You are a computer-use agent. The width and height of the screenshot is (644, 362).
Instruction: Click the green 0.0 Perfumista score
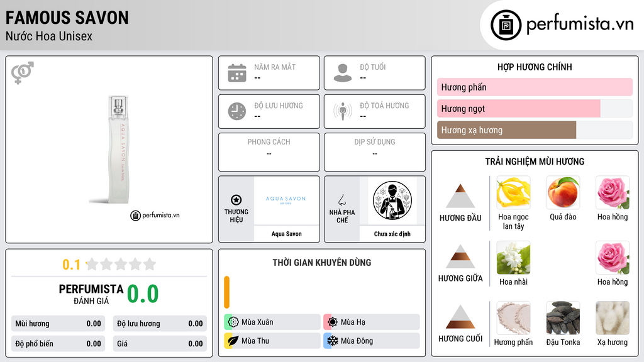[x=143, y=294]
